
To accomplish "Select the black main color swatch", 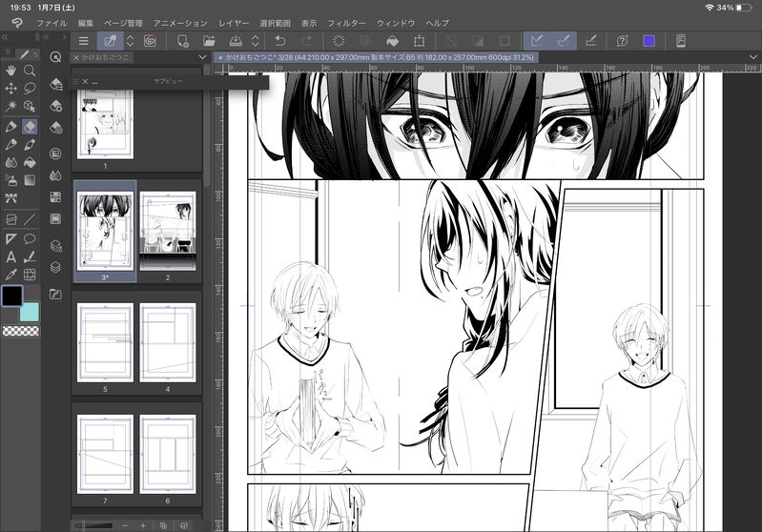I will pyautogui.click(x=11, y=296).
